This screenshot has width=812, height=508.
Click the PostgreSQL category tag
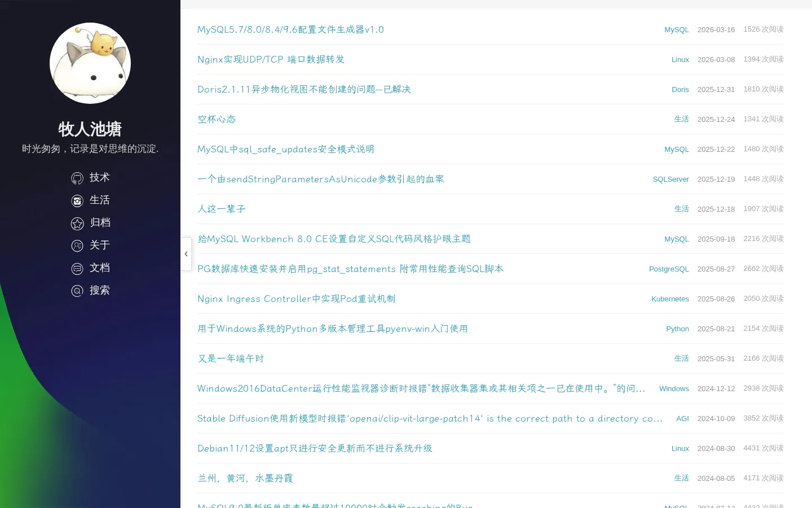pyautogui.click(x=669, y=269)
